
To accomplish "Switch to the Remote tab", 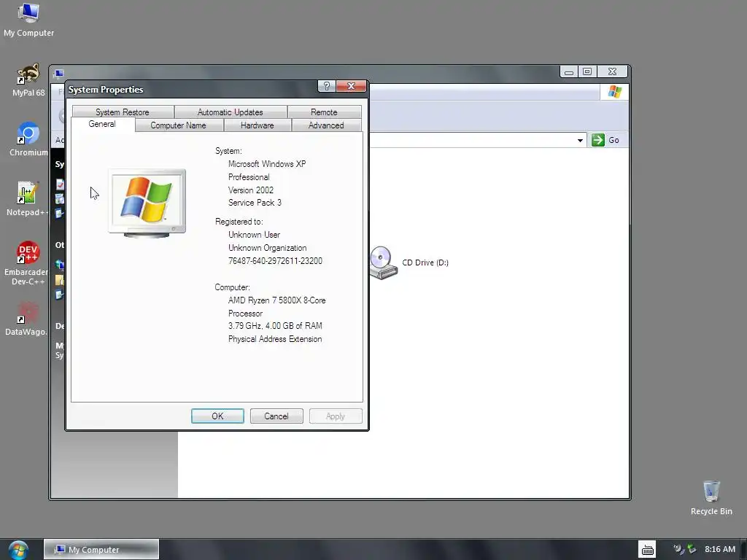I will pyautogui.click(x=324, y=112).
